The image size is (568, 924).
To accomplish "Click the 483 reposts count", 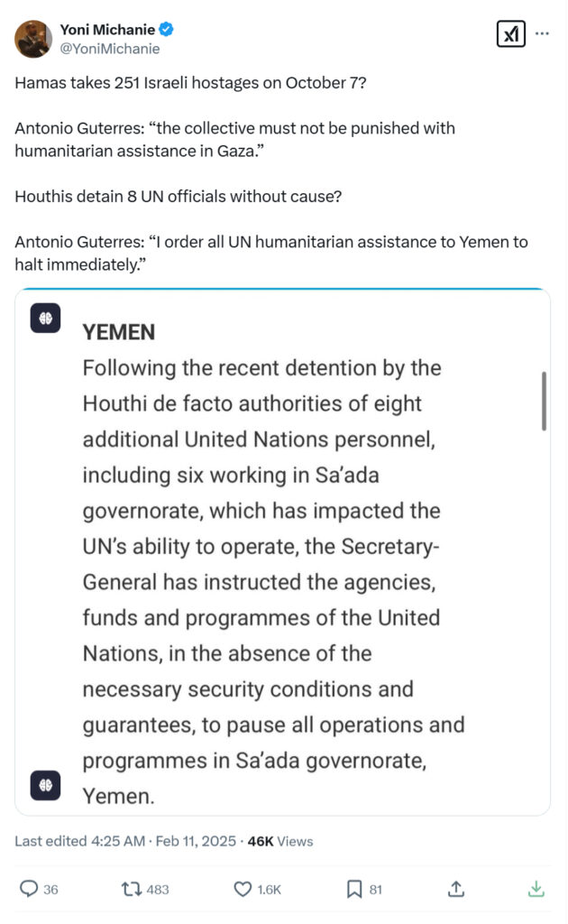I will point(158,890).
